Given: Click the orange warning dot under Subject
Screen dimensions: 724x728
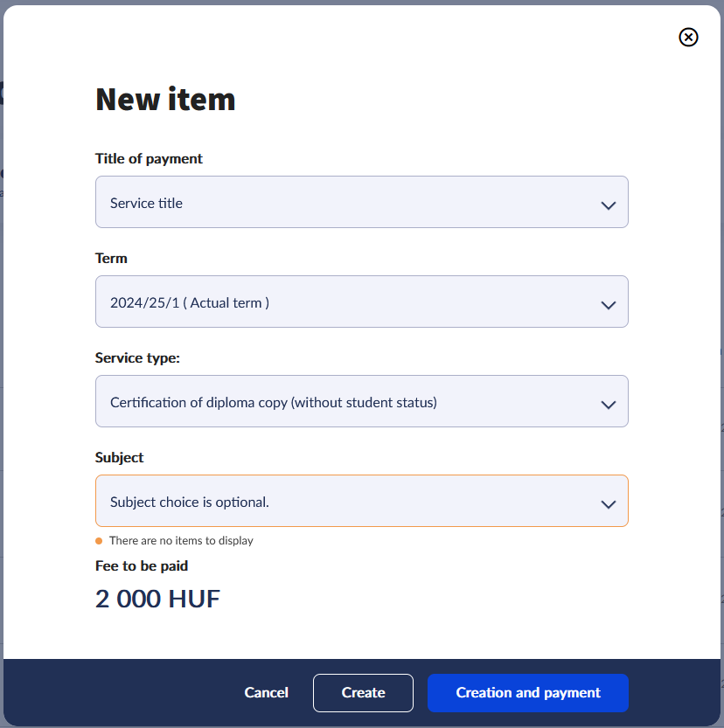Looking at the screenshot, I should (99, 541).
